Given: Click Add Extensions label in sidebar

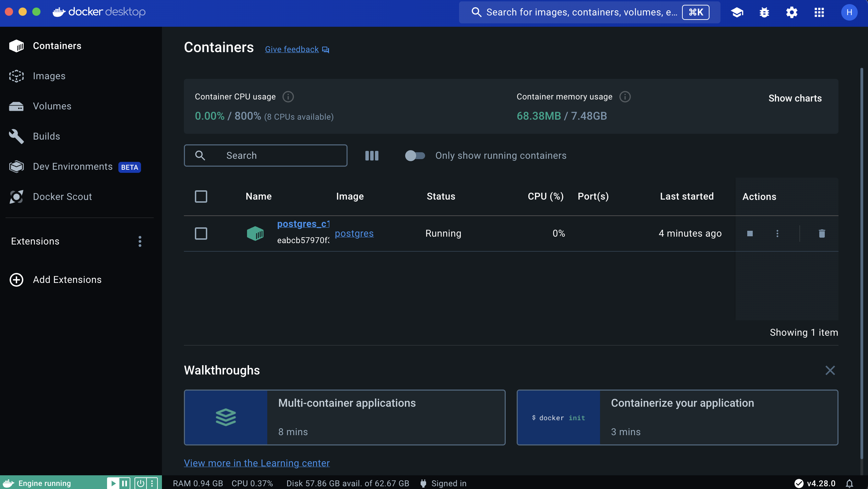Looking at the screenshot, I should point(67,280).
